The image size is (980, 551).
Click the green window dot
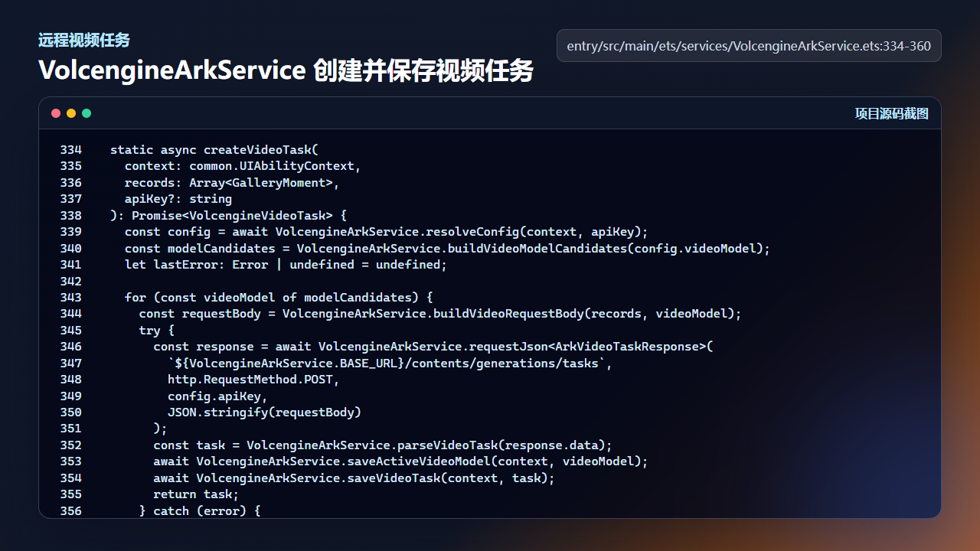pyautogui.click(x=87, y=113)
